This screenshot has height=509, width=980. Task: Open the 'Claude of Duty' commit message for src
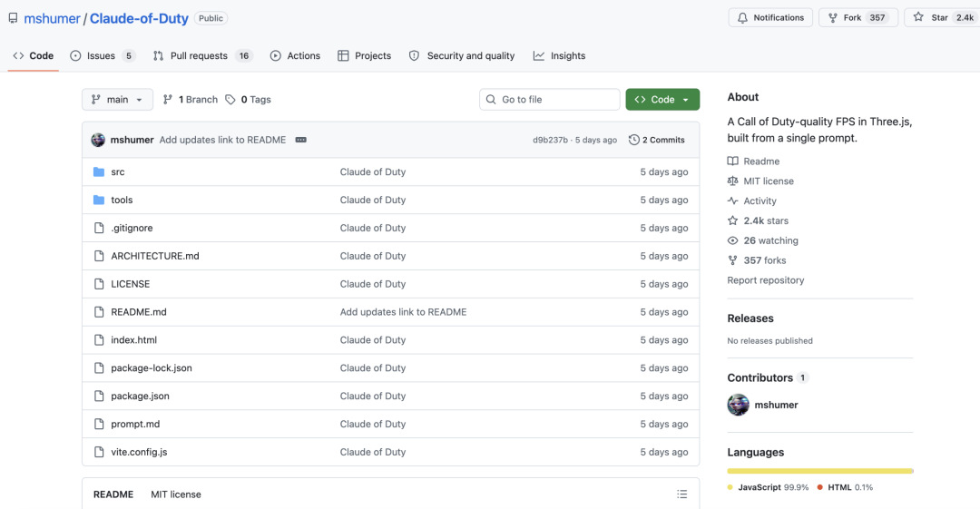click(373, 172)
